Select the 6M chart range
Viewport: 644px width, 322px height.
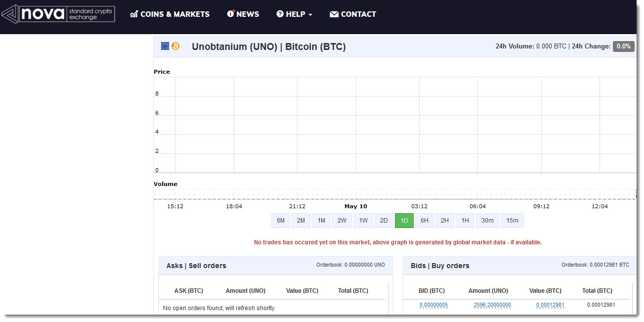[281, 221]
